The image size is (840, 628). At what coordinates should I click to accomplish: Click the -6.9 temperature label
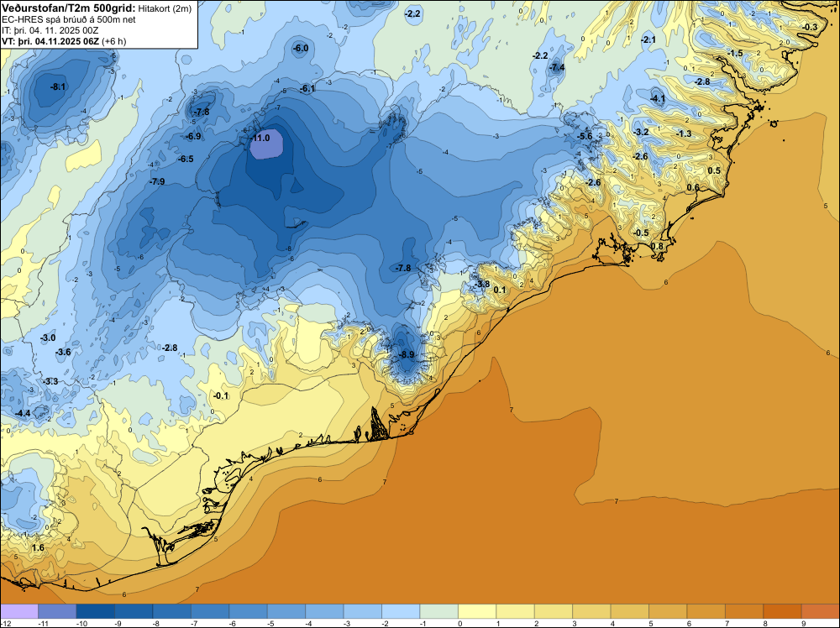coord(193,137)
